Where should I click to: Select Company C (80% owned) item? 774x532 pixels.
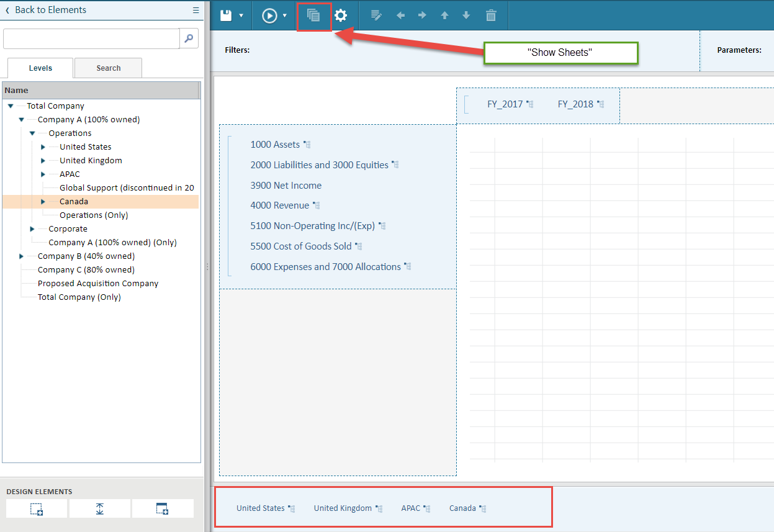(86, 270)
